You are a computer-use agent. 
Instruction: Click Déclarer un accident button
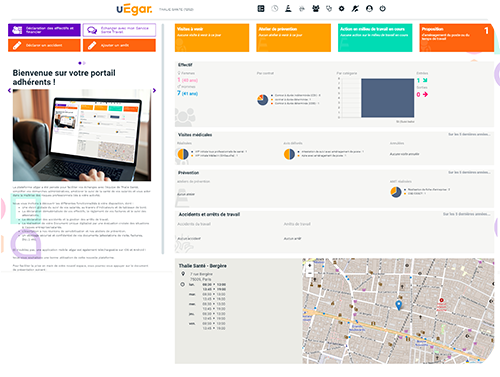coord(44,45)
